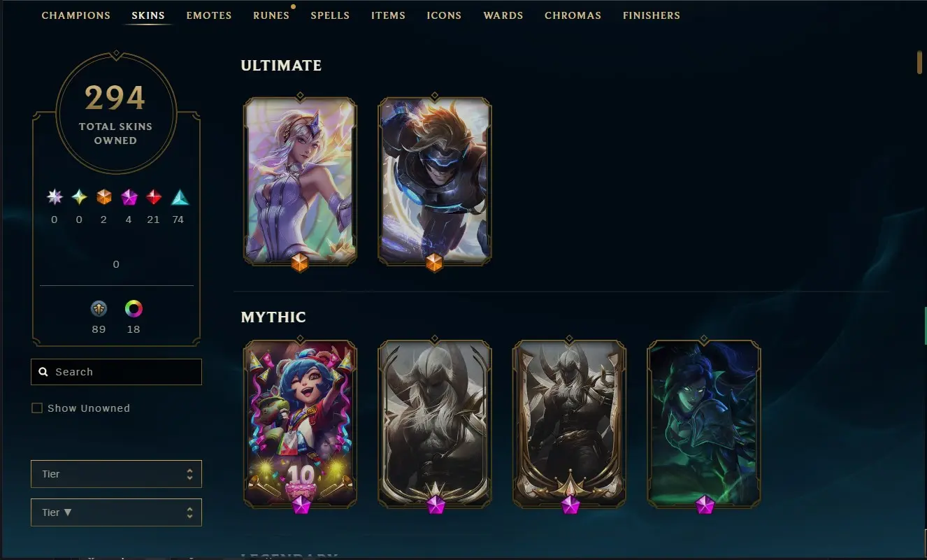
Task: Enable the Show Unowned checkbox
Action: tap(37, 408)
